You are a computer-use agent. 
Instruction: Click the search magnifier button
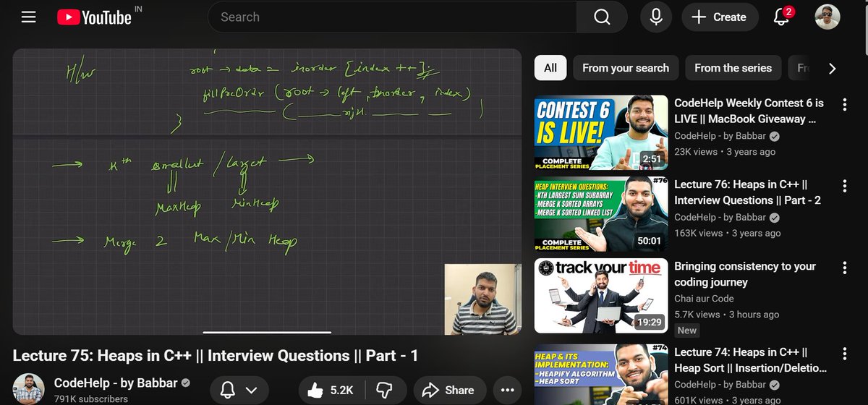tap(602, 17)
